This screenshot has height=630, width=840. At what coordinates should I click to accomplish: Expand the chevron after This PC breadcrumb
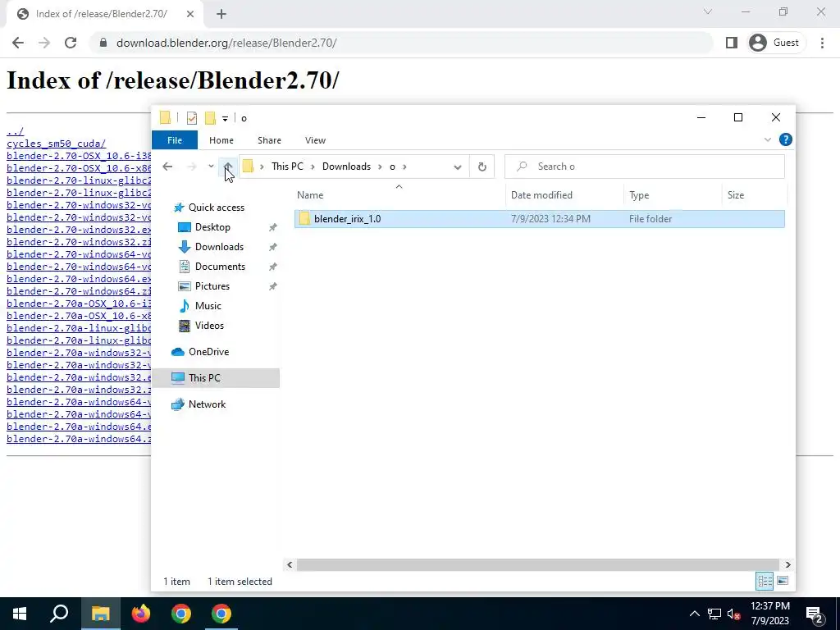(x=313, y=167)
